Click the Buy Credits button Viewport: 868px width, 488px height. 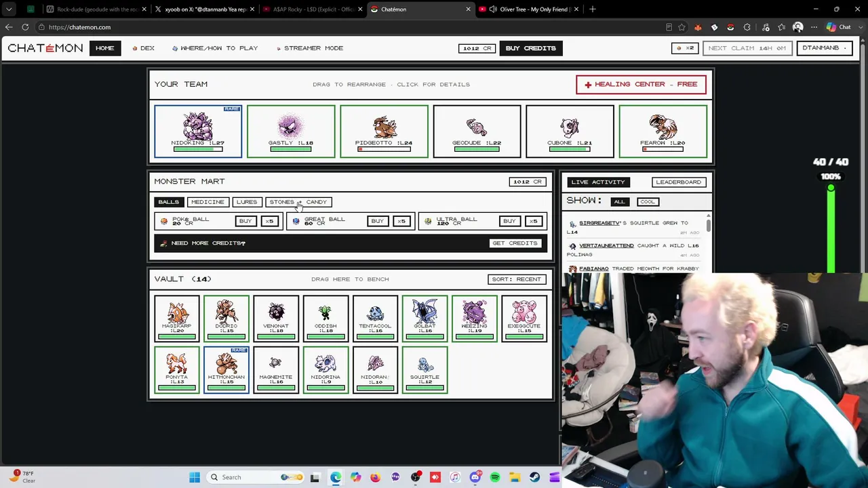point(530,48)
